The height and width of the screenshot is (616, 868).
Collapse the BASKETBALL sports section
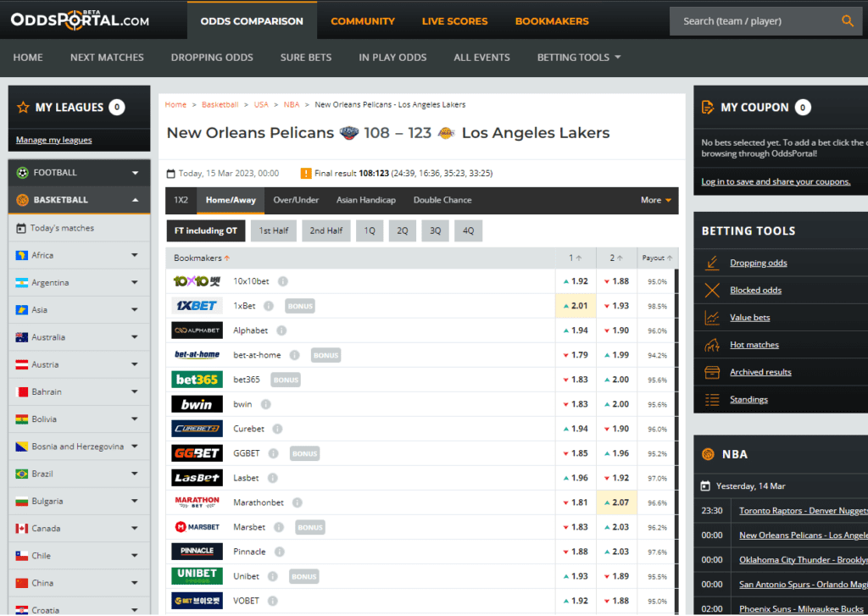pos(79,200)
